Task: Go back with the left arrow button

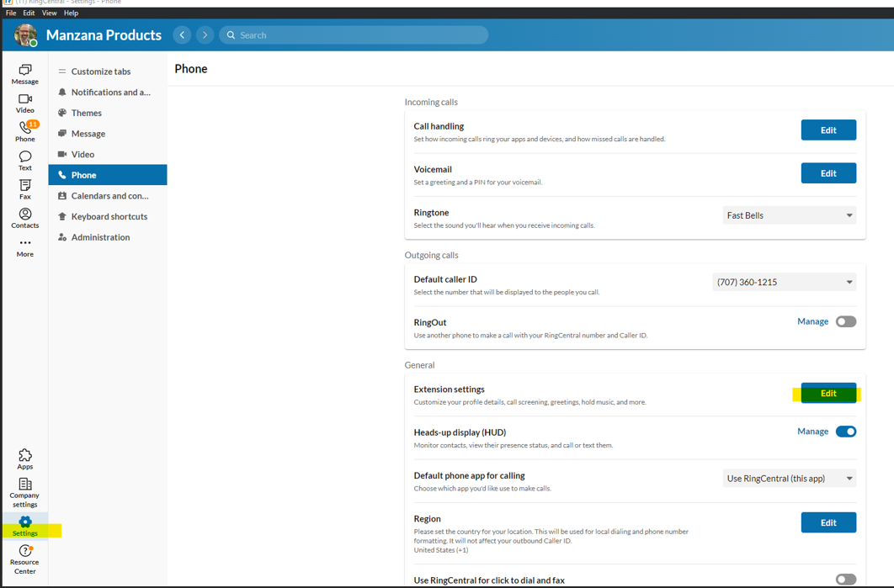Action: [182, 34]
